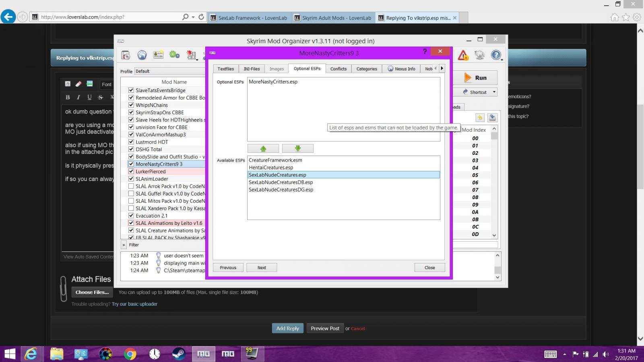Expand the filter panel with the » button
This screenshot has width=644, height=362.
point(124,245)
